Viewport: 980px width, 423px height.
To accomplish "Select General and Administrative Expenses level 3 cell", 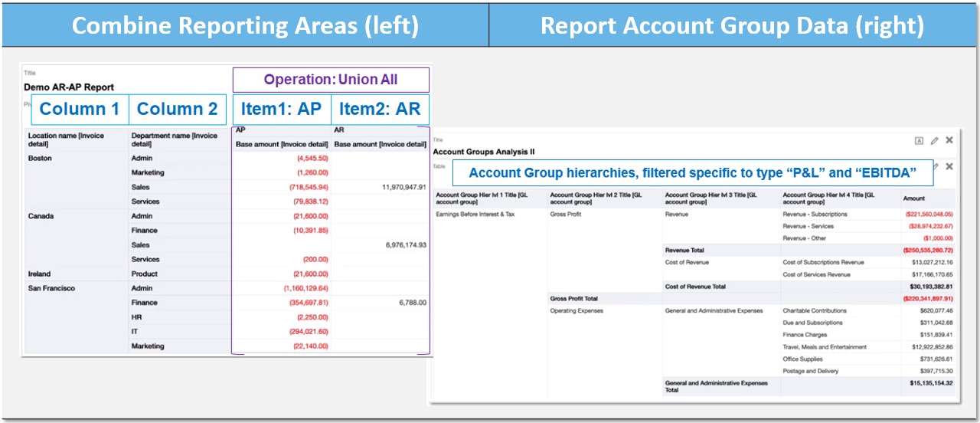I will click(x=714, y=311).
